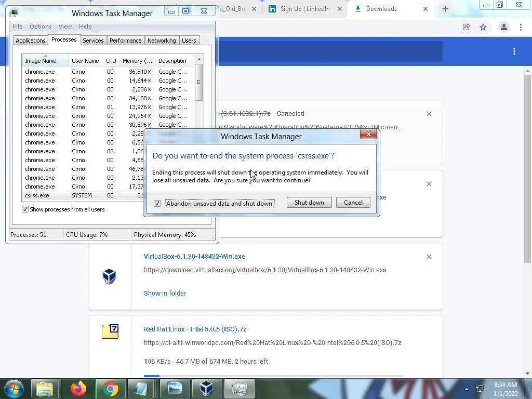532x399 pixels.
Task: Open Chrome three-dot menu
Action: pyautogui.click(x=521, y=27)
